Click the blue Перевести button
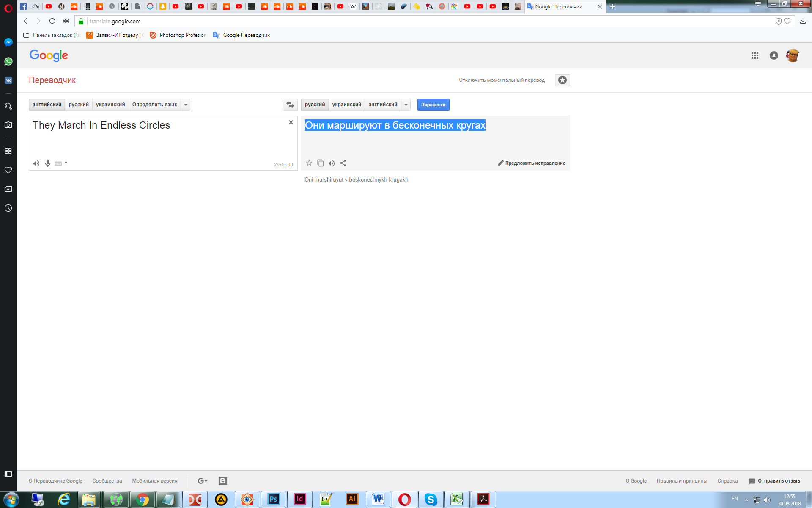 coord(433,105)
